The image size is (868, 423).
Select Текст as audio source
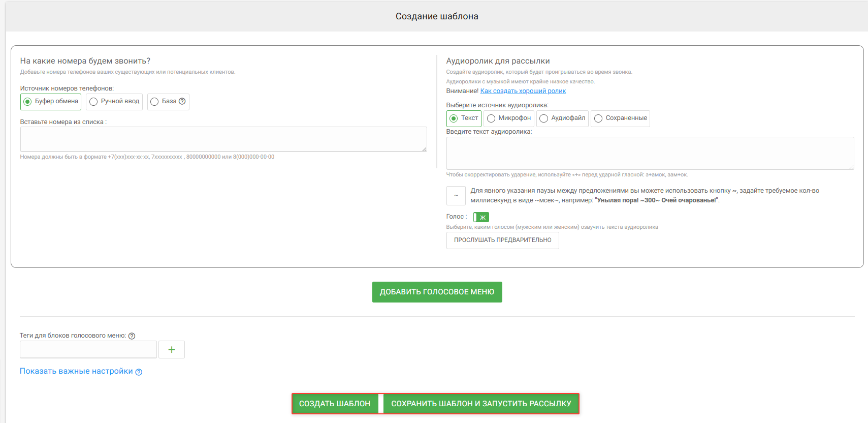464,118
